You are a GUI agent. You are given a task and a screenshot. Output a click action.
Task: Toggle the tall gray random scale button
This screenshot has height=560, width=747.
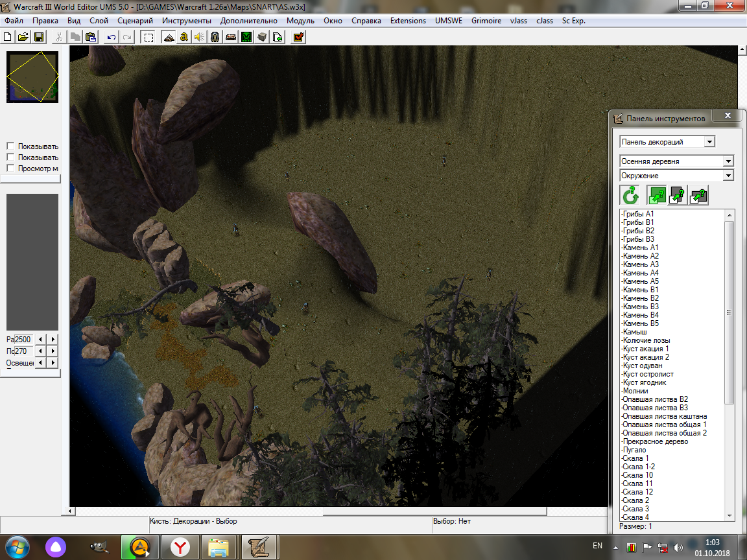click(x=678, y=195)
